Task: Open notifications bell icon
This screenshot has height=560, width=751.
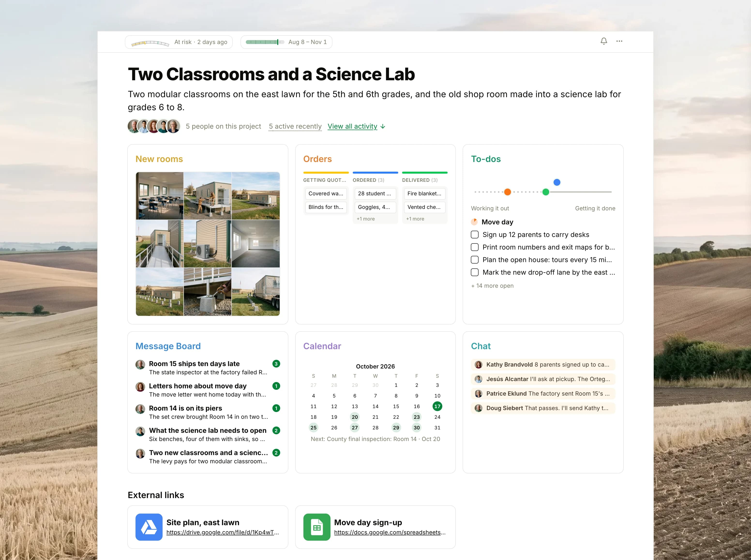Action: (603, 41)
